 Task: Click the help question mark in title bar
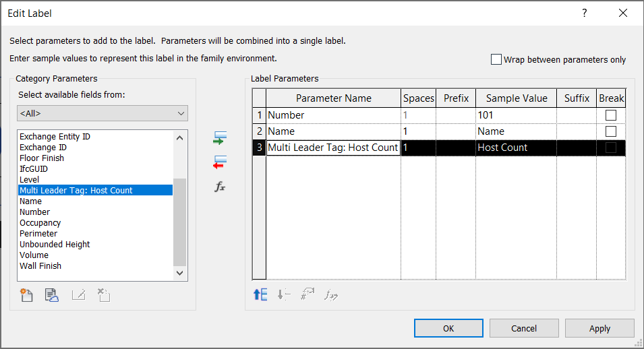(x=584, y=13)
